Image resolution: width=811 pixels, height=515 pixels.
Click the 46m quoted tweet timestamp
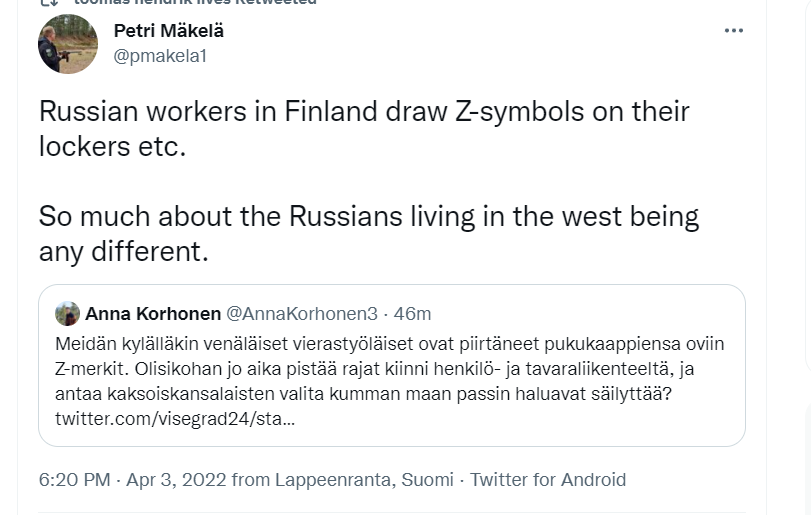412,314
